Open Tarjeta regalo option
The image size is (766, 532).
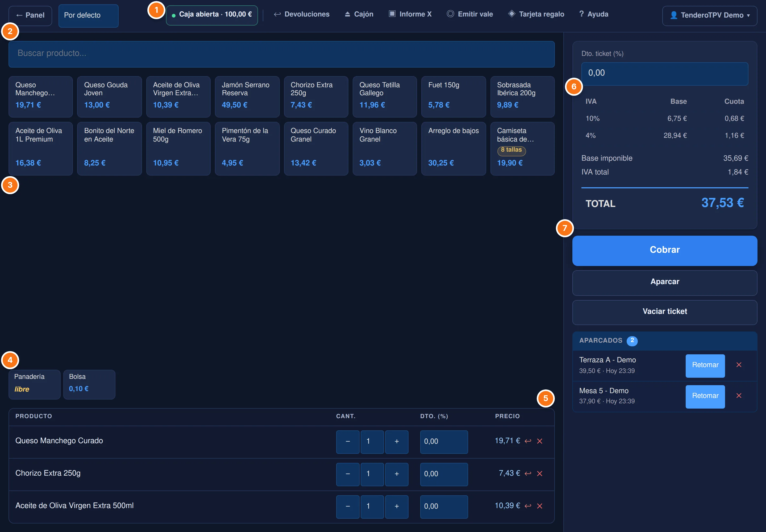pos(536,14)
